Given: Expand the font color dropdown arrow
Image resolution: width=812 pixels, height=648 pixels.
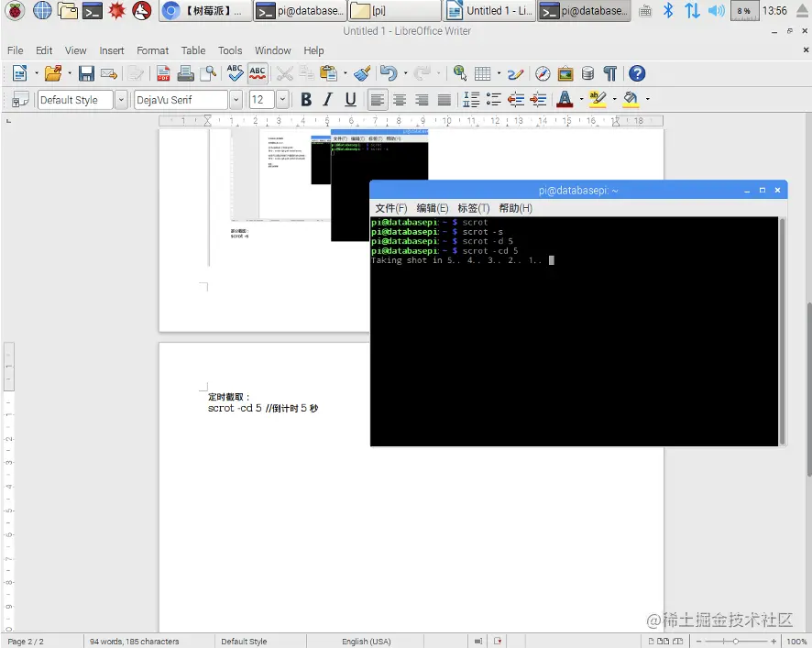Looking at the screenshot, I should 581,100.
